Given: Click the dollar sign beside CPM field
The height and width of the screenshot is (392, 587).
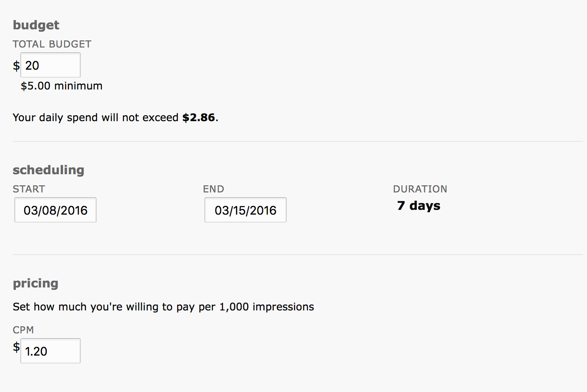Looking at the screenshot, I should pos(16,347).
